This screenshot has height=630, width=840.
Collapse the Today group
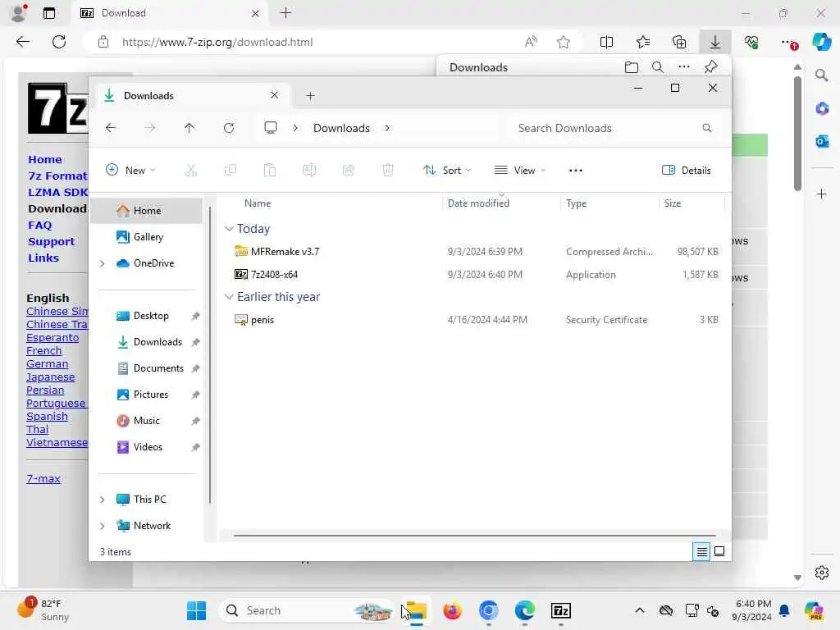[230, 229]
